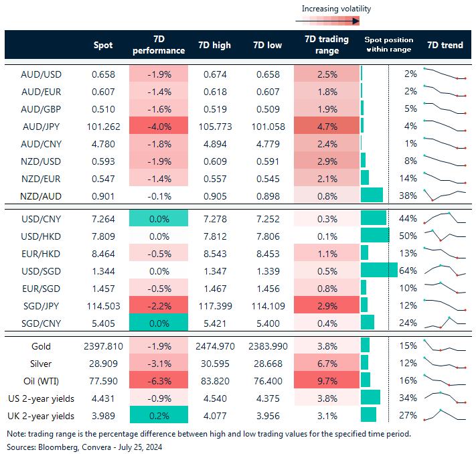Click the Spot column header
476x454 pixels.
103,46
